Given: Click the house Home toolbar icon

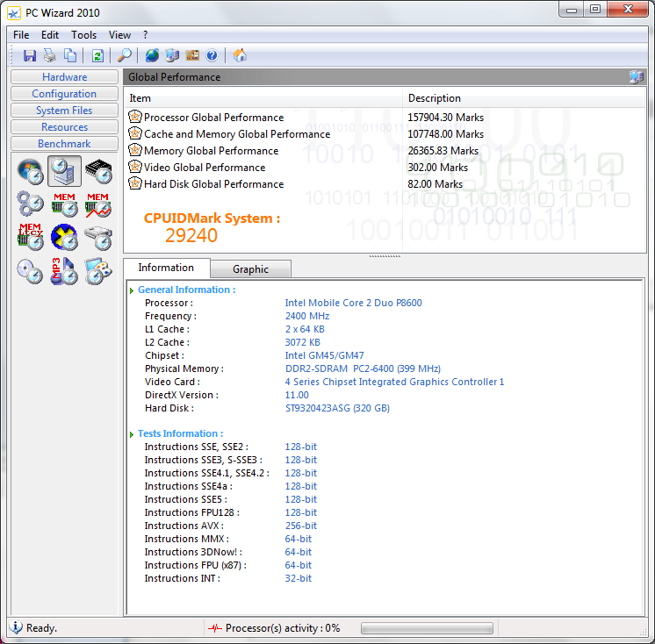Looking at the screenshot, I should pyautogui.click(x=240, y=55).
